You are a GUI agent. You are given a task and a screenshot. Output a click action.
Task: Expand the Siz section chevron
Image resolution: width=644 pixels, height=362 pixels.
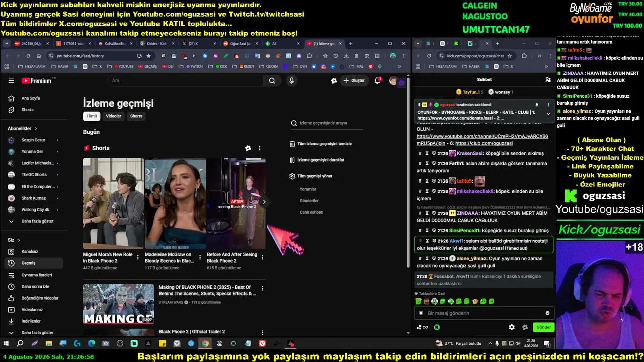click(19, 240)
